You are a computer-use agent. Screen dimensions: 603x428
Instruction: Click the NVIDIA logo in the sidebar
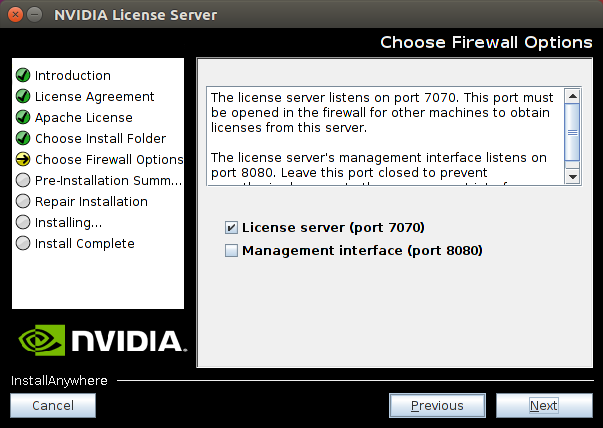pos(98,340)
